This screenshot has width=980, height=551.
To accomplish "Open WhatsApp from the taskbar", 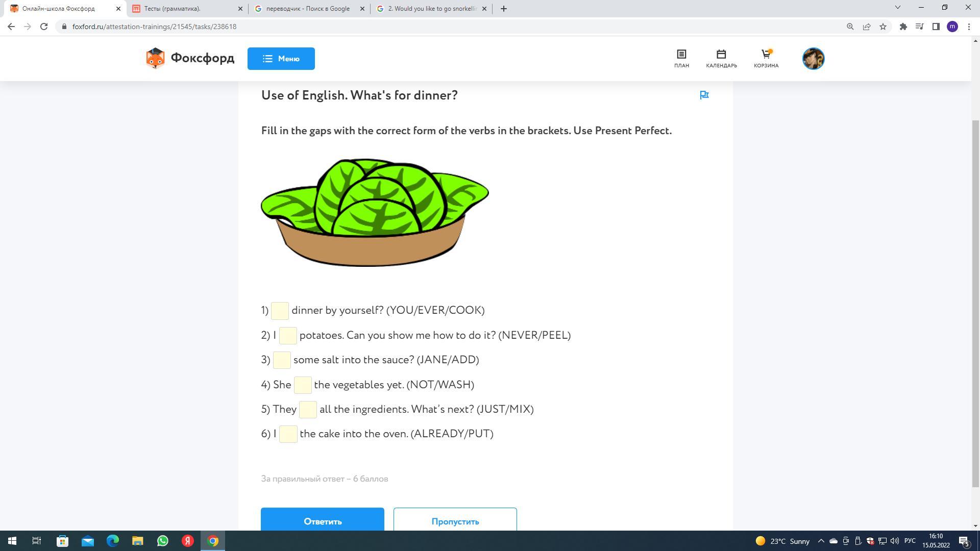I will [162, 541].
